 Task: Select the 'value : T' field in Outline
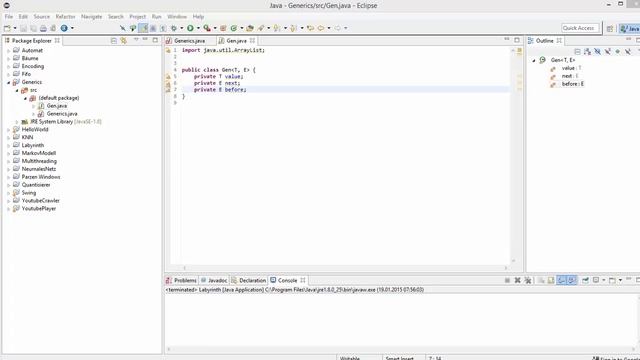point(571,68)
